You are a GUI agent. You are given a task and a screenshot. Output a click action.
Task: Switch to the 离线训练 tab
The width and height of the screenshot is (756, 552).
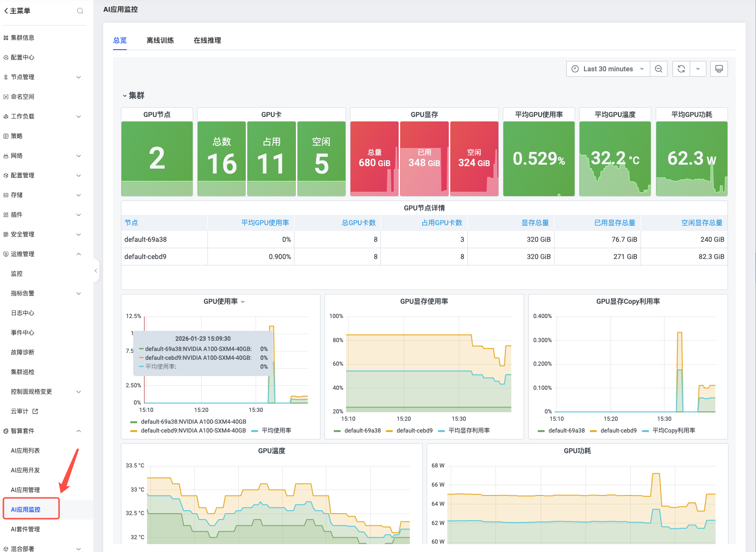click(x=160, y=40)
